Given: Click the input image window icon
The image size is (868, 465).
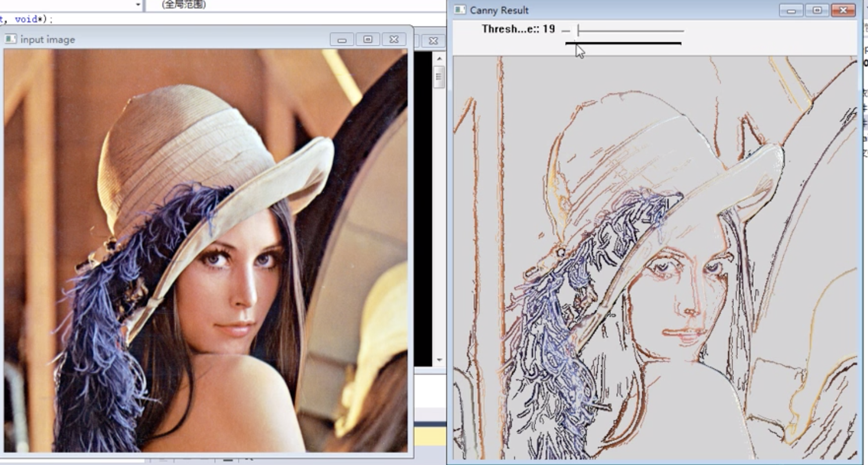Looking at the screenshot, I should point(10,39).
